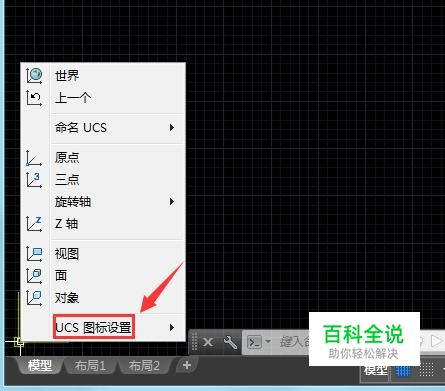The width and height of the screenshot is (445, 391).
Task: Choose 视图 menu entry
Action: coord(103,254)
